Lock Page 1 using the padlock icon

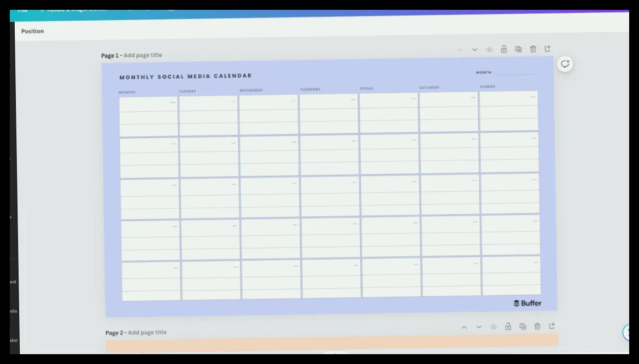coord(503,49)
